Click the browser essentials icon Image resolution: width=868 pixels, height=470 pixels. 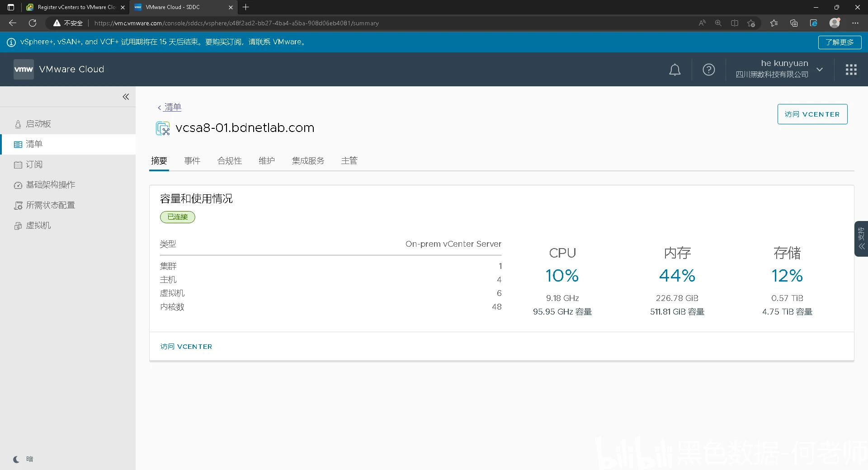click(x=814, y=23)
